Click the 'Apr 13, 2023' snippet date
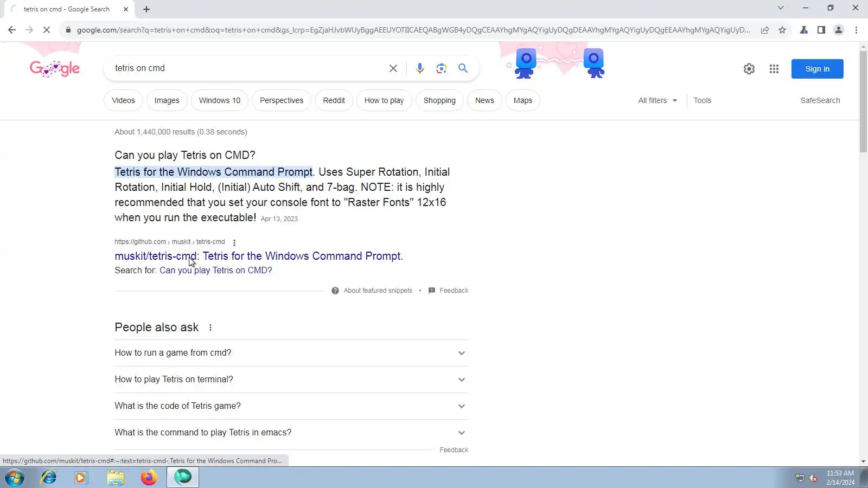 pos(279,219)
